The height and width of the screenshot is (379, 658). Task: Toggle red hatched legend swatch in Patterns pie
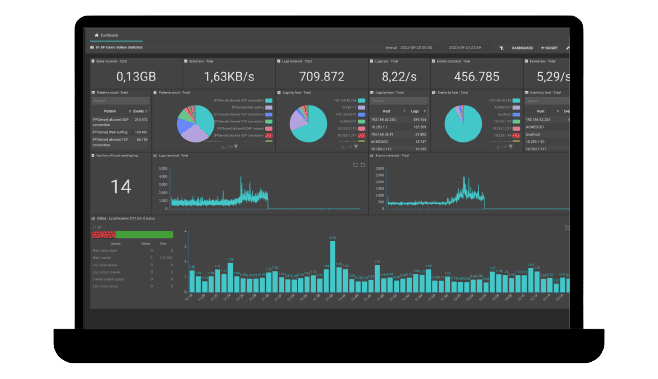tap(269, 136)
